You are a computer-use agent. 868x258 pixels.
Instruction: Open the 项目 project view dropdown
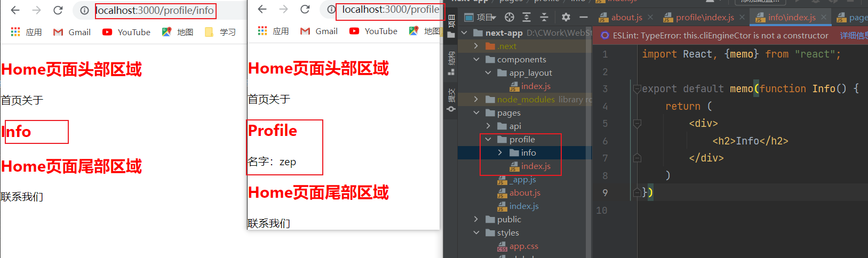[x=480, y=17]
